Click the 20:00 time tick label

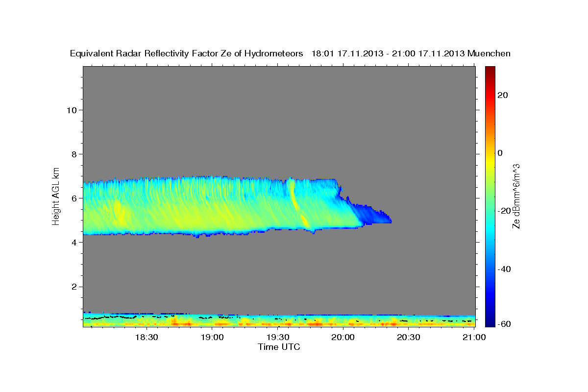[x=343, y=337]
